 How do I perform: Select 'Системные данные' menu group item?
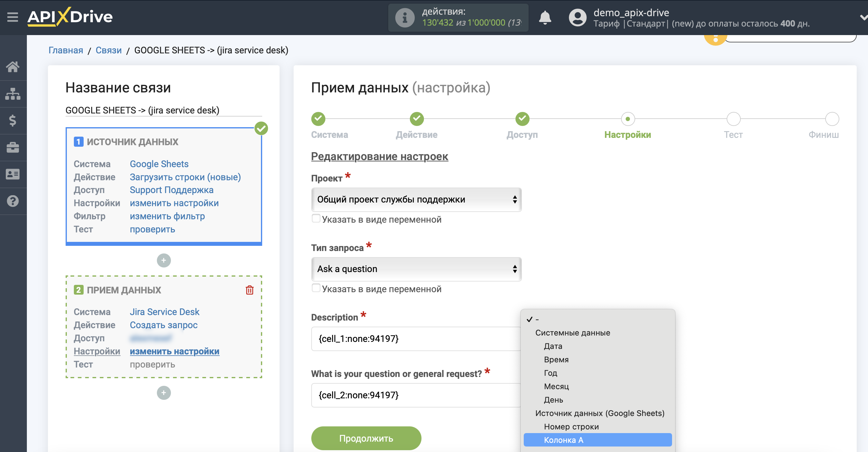tap(572, 333)
